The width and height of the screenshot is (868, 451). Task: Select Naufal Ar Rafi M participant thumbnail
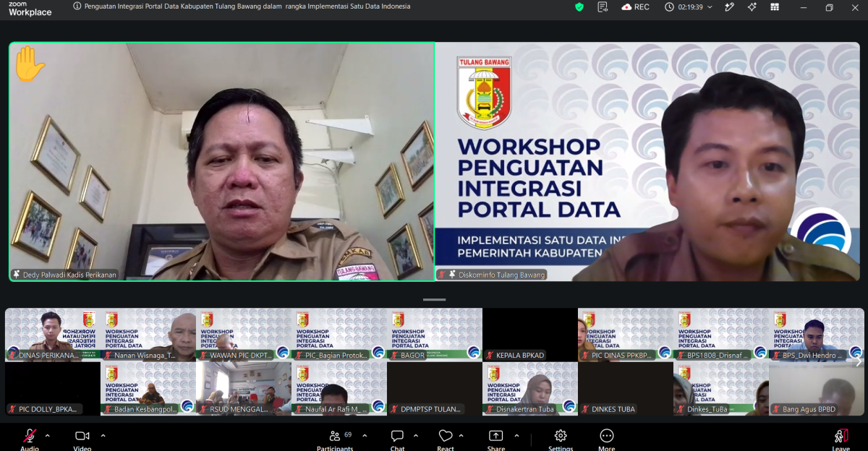(339, 389)
